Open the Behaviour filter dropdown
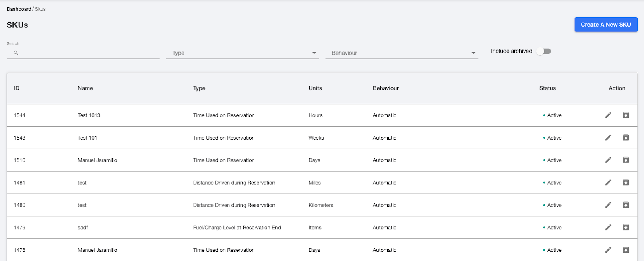The width and height of the screenshot is (644, 261). (402, 53)
